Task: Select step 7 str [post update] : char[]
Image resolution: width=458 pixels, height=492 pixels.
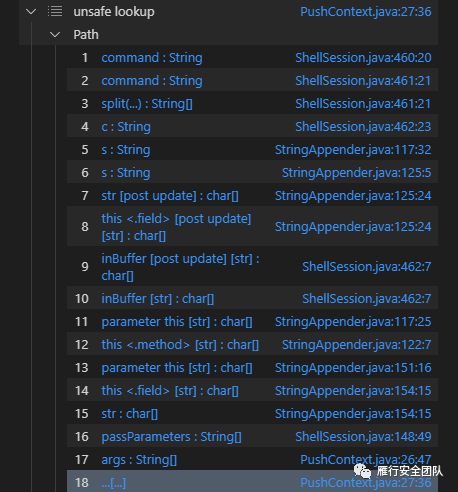Action: 170,196
